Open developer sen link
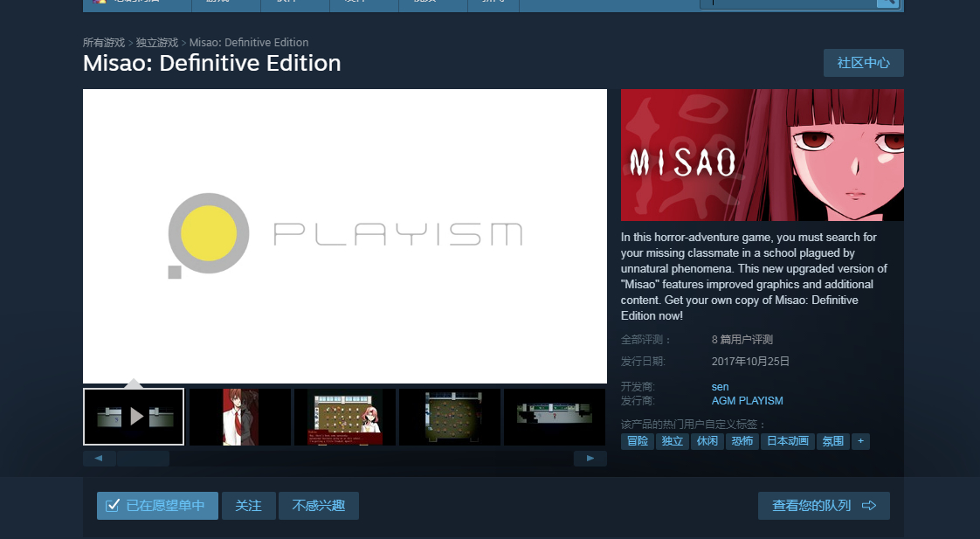The width and height of the screenshot is (980, 539). 720,387
